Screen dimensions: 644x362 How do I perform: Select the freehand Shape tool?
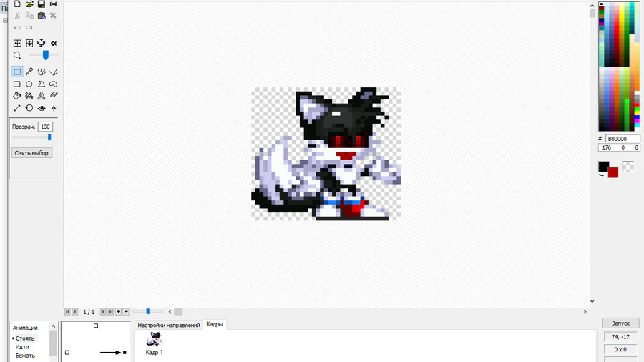(54, 84)
